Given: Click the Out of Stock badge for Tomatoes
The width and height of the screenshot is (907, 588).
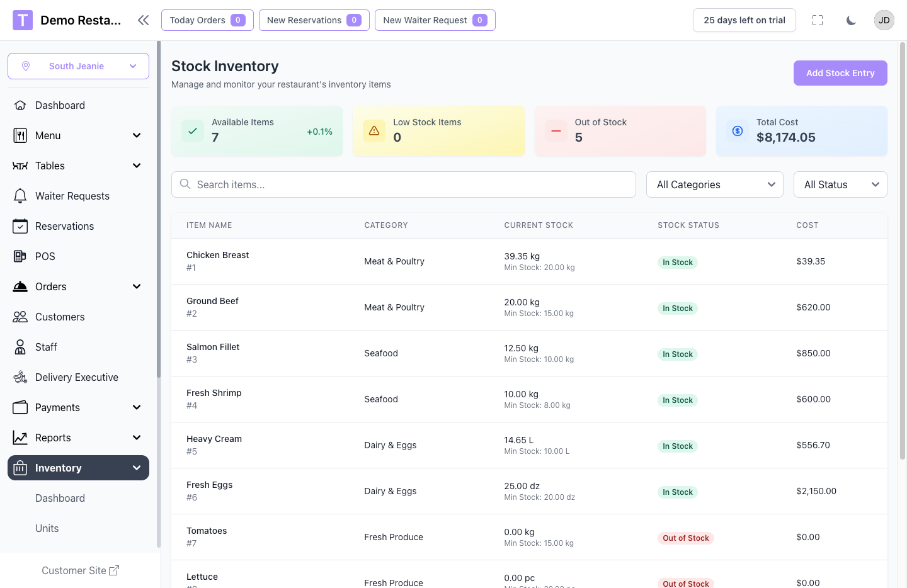Looking at the screenshot, I should pyautogui.click(x=686, y=538).
